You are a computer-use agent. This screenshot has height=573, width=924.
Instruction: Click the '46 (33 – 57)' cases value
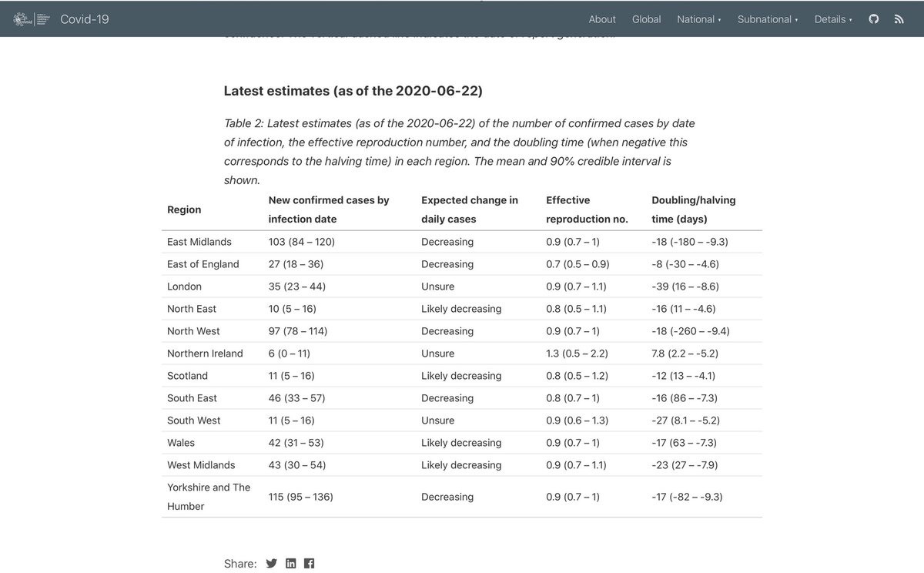click(x=296, y=398)
